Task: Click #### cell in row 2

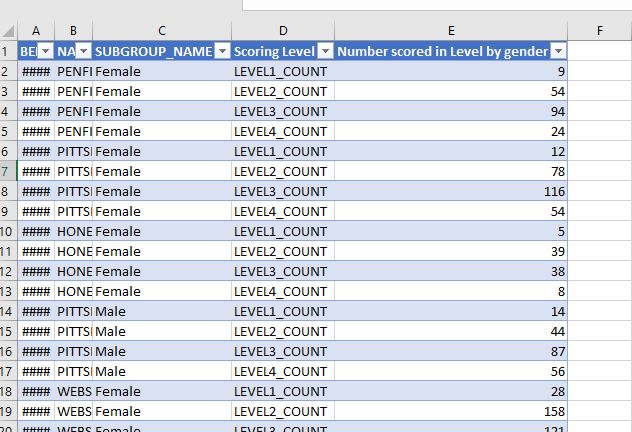Action: click(x=36, y=71)
